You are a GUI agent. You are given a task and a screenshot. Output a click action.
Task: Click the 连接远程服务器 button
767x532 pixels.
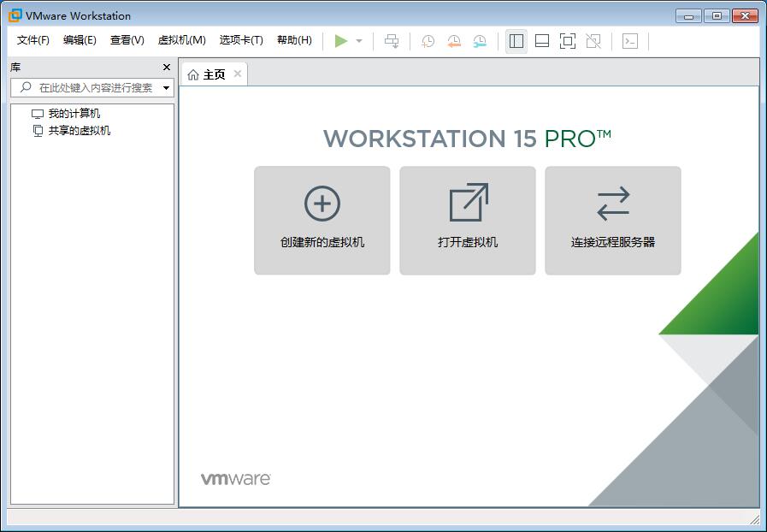coord(613,220)
